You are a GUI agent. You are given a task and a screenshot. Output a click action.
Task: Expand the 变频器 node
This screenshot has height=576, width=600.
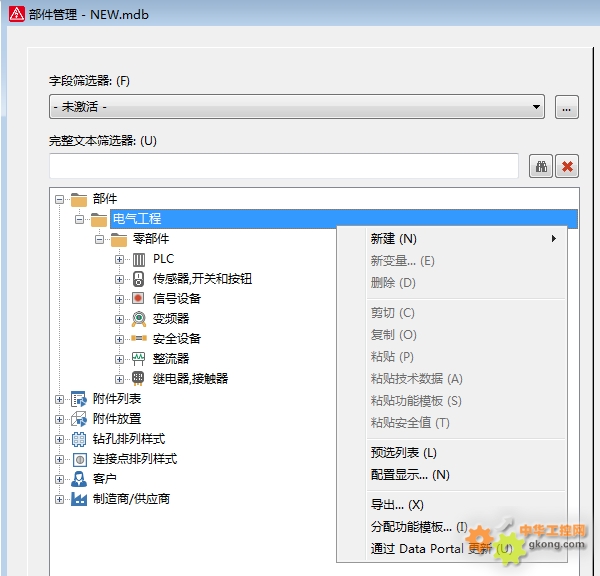coord(119,319)
